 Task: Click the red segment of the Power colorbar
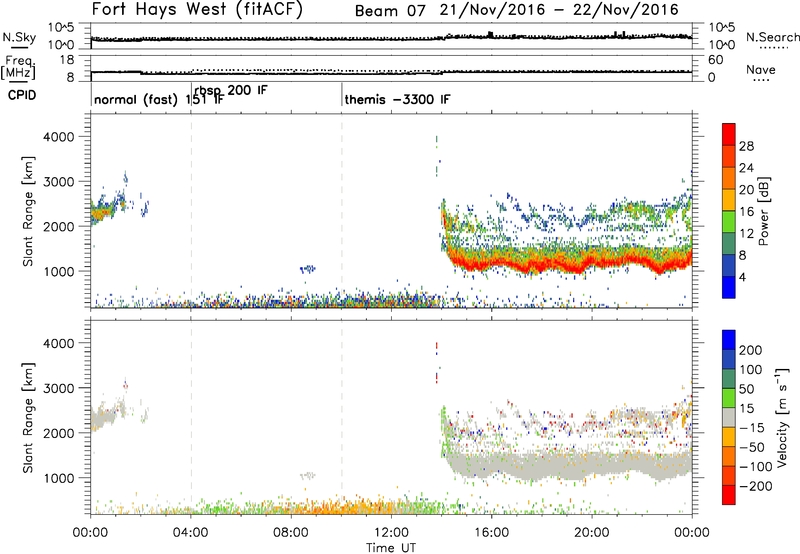(x=729, y=134)
